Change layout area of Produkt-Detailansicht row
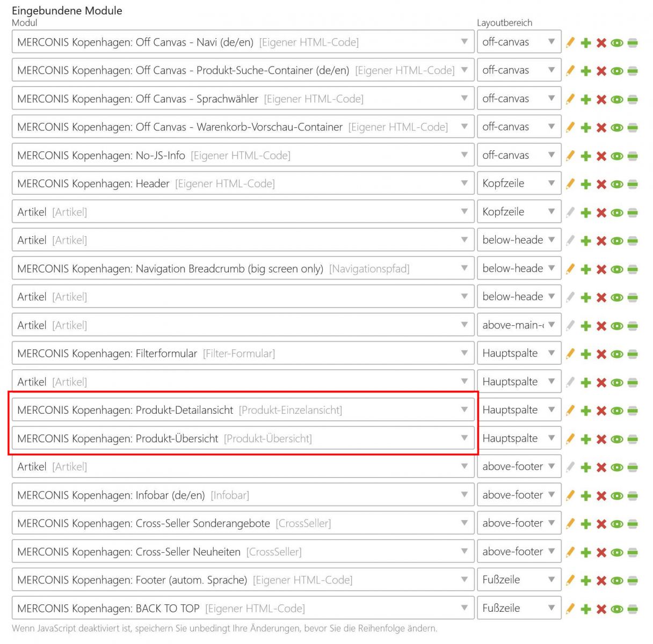 (x=519, y=410)
